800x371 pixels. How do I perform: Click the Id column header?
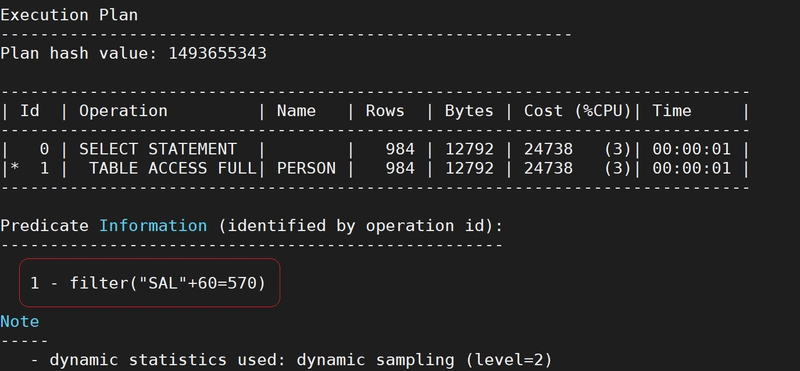pos(30,111)
